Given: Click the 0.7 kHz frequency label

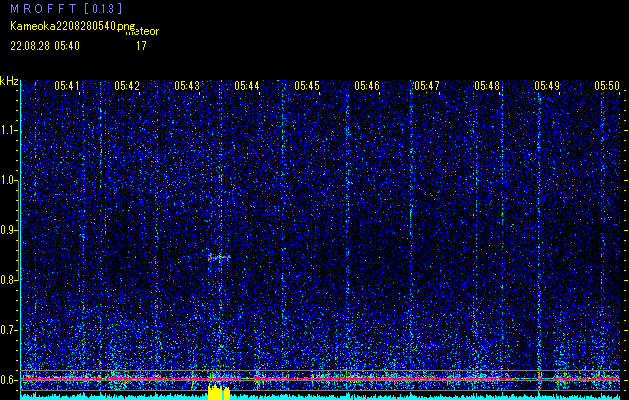Looking at the screenshot, I should click(8, 330).
